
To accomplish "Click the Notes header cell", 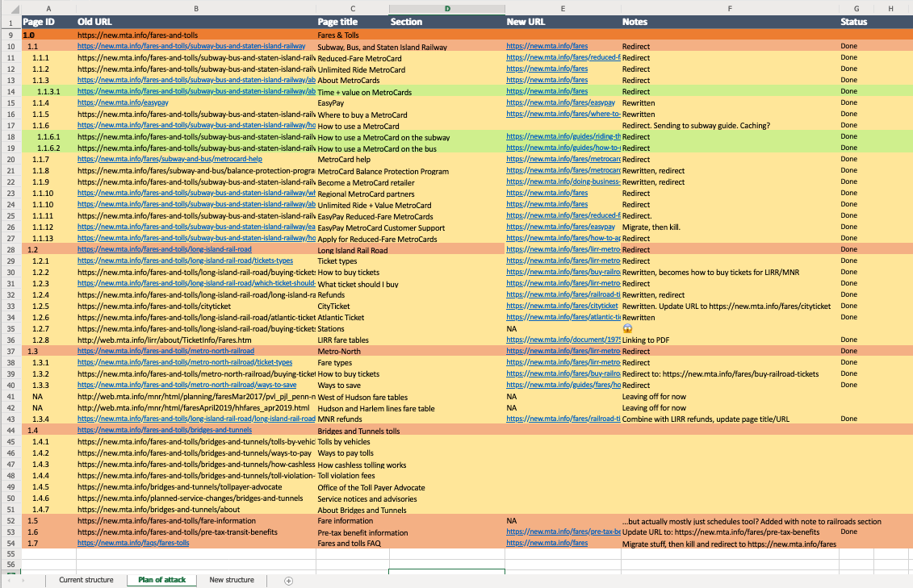I will (x=730, y=22).
